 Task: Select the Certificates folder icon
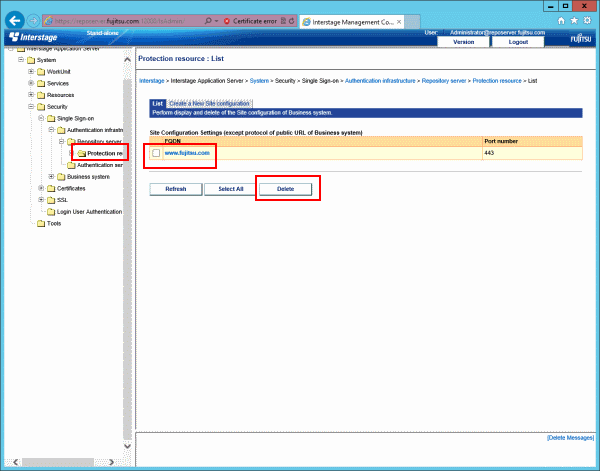pyautogui.click(x=51, y=189)
